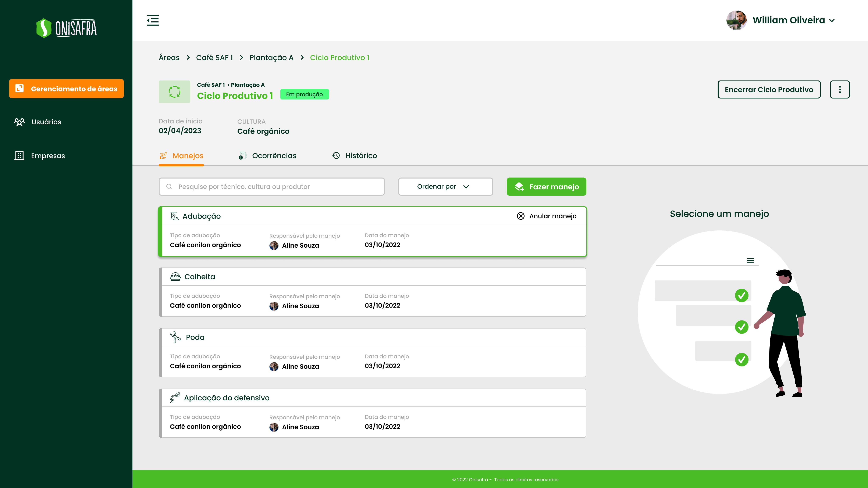Open the Ordenar por dropdown

click(445, 186)
